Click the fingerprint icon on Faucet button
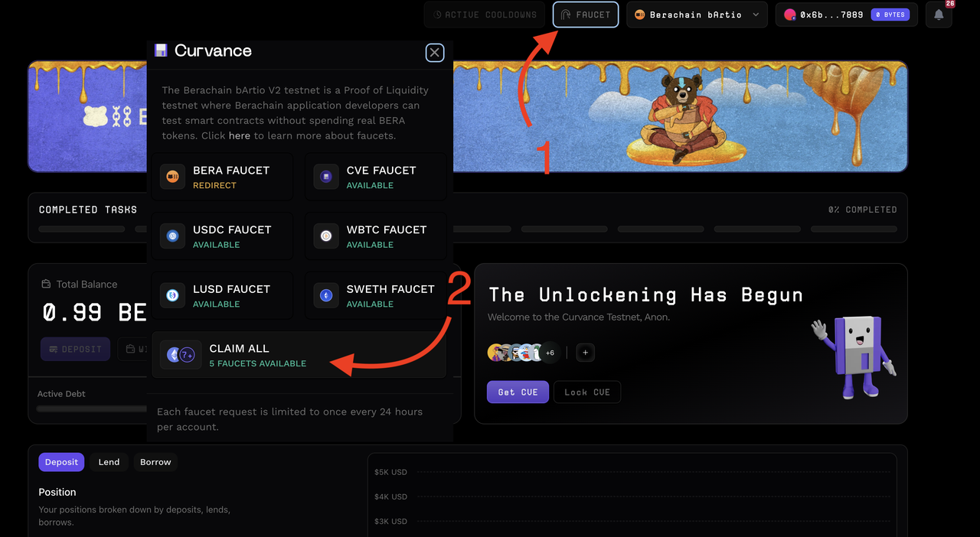Viewport: 980px width, 537px height. [567, 15]
